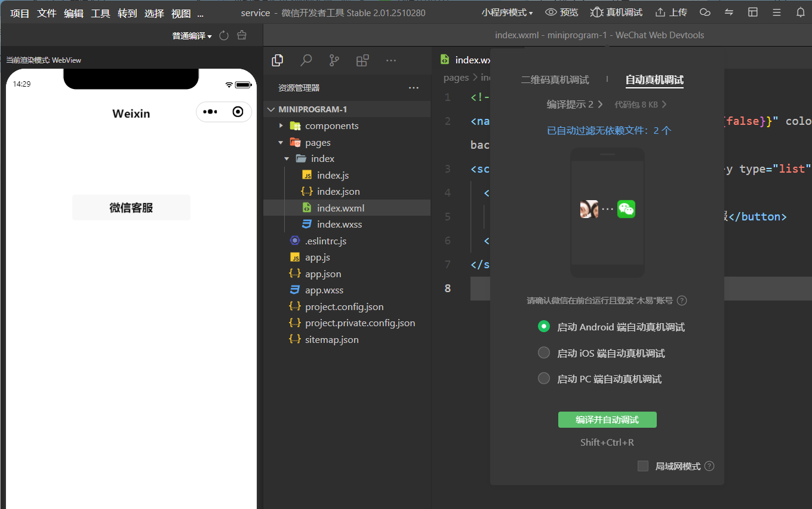
Task: Click the help icon beside the account hint
Action: pyautogui.click(x=682, y=301)
